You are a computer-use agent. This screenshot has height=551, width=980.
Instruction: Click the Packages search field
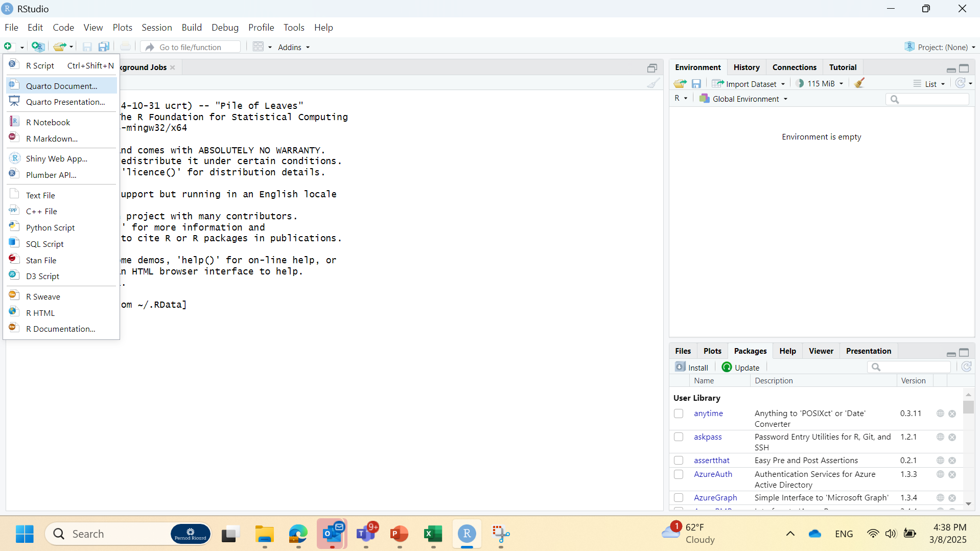click(x=908, y=367)
